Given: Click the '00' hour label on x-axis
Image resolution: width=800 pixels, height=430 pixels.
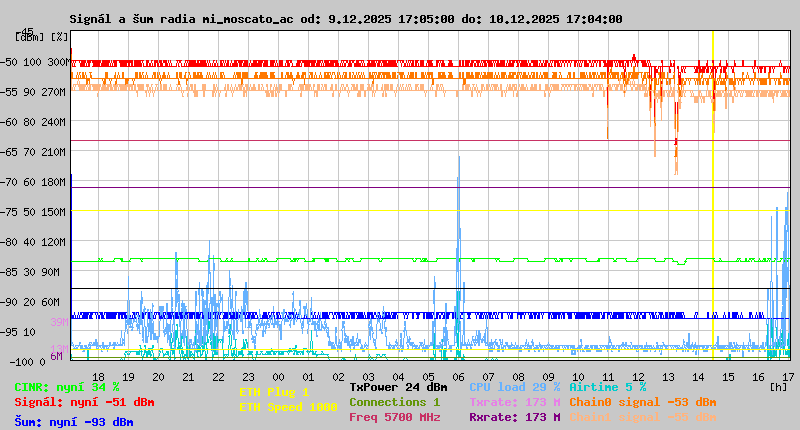Looking at the screenshot, I should pyautogui.click(x=279, y=377).
